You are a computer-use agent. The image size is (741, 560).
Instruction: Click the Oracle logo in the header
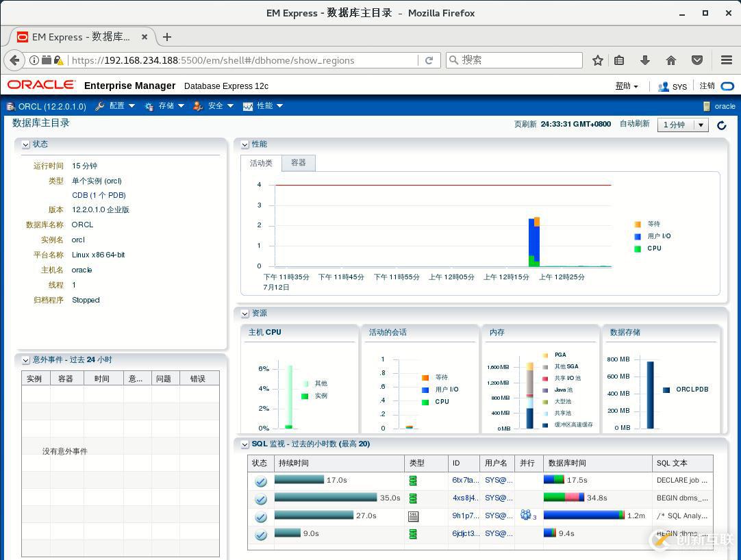click(40, 86)
